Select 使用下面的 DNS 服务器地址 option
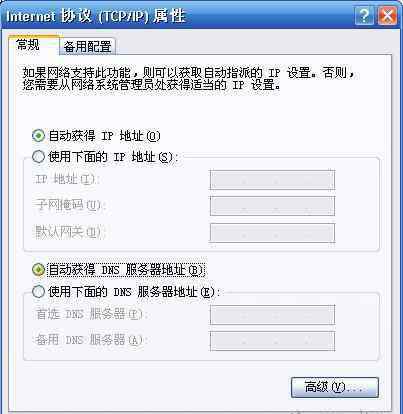This screenshot has height=414, width=403. click(38, 292)
